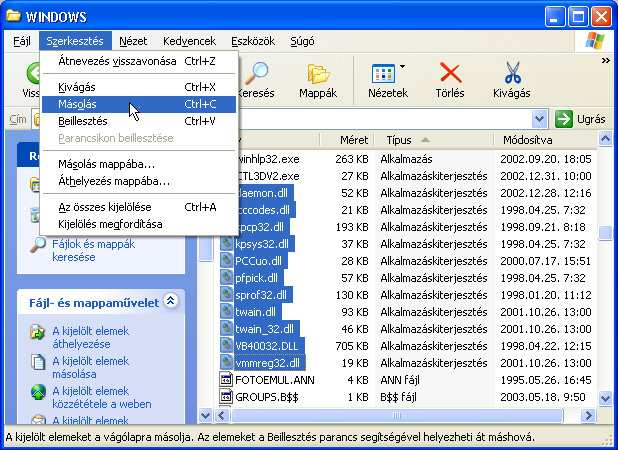618x450 pixels.
Task: Open the Fájl menu
Action: click(x=22, y=41)
